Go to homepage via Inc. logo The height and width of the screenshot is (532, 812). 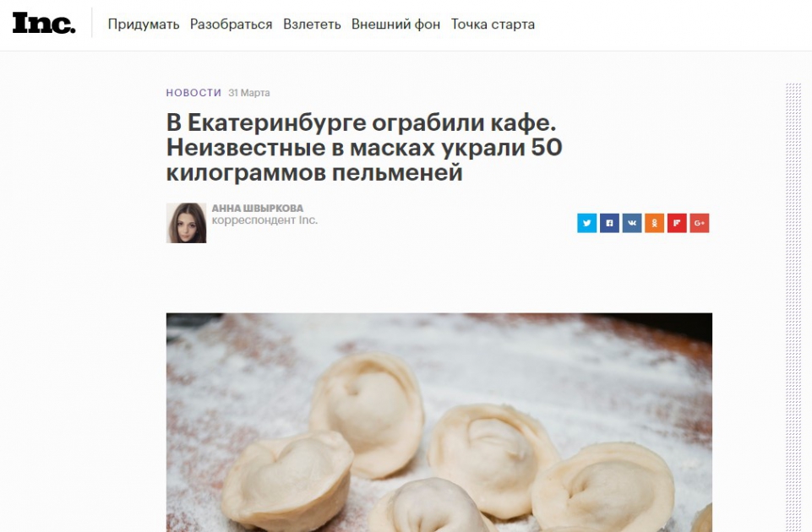pyautogui.click(x=44, y=24)
